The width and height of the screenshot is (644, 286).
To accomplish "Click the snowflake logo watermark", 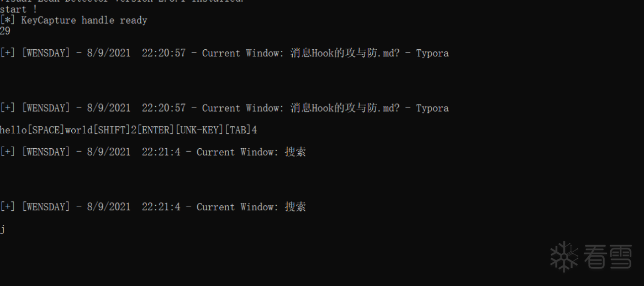I will pyautogui.click(x=564, y=257).
